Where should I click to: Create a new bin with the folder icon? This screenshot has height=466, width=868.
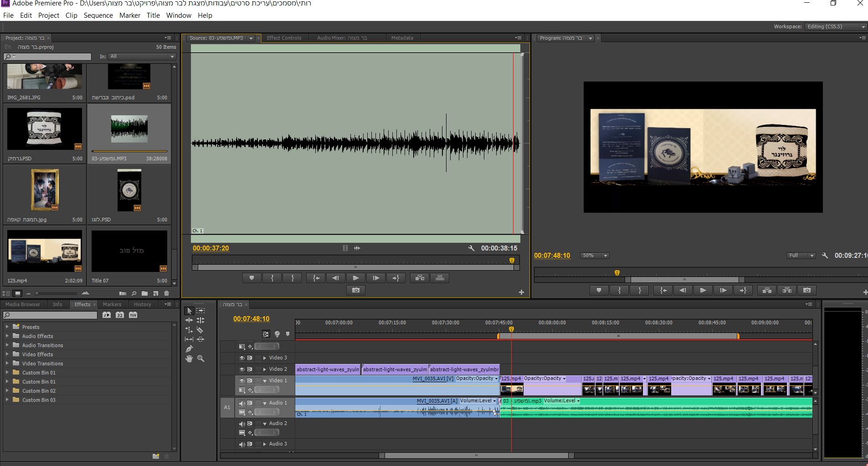144,293
